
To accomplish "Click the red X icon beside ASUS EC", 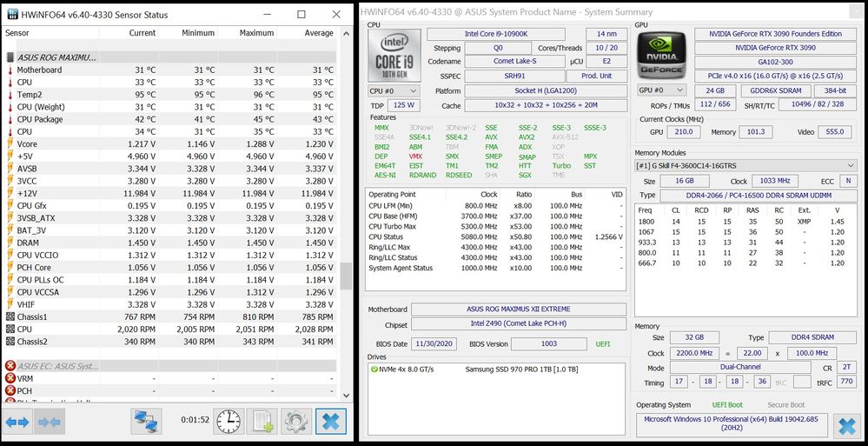I will point(10,366).
